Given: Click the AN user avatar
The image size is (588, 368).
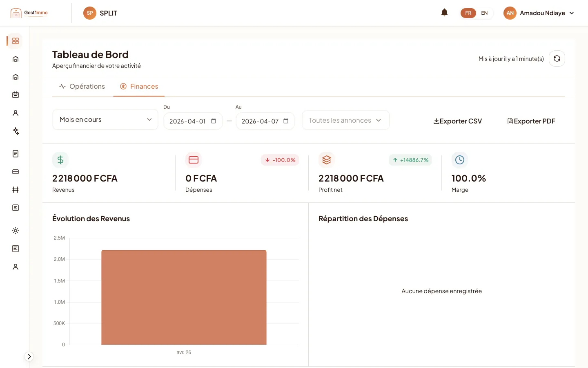Looking at the screenshot, I should (510, 13).
